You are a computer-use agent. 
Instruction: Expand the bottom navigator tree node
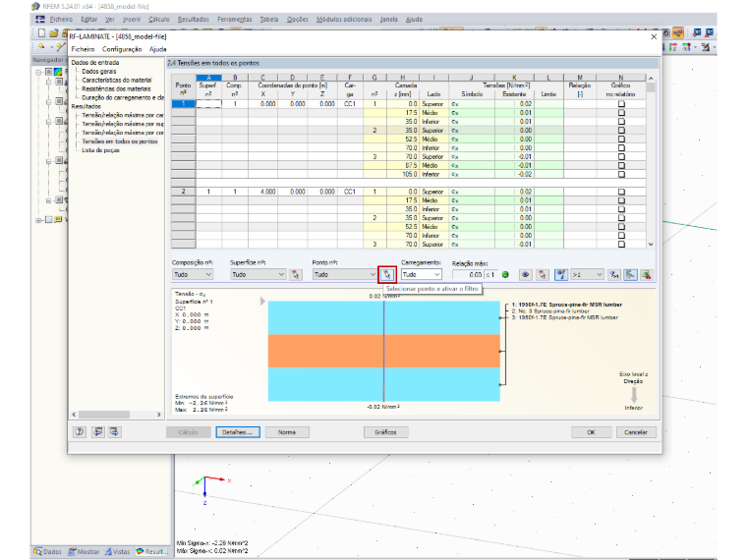point(38,220)
